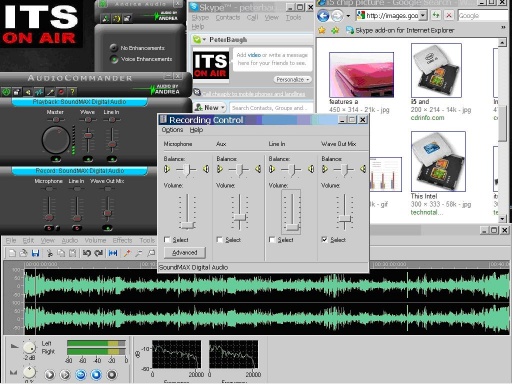Open the cdrinfo.com link in image results

click(x=427, y=118)
